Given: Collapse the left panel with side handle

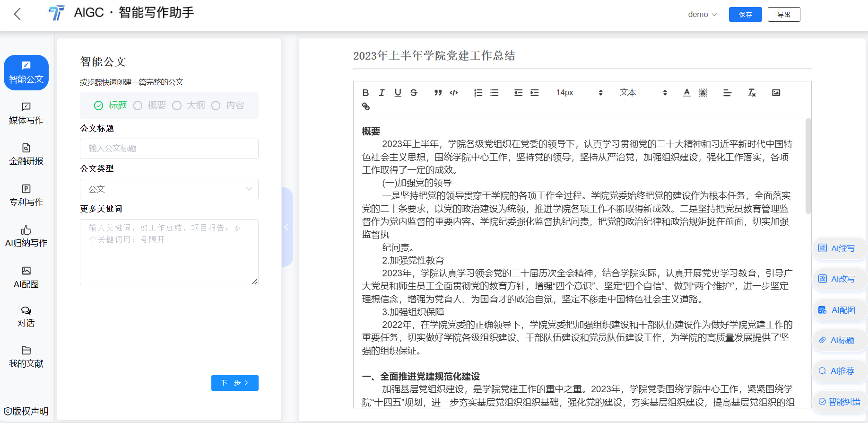Looking at the screenshot, I should coord(287,227).
